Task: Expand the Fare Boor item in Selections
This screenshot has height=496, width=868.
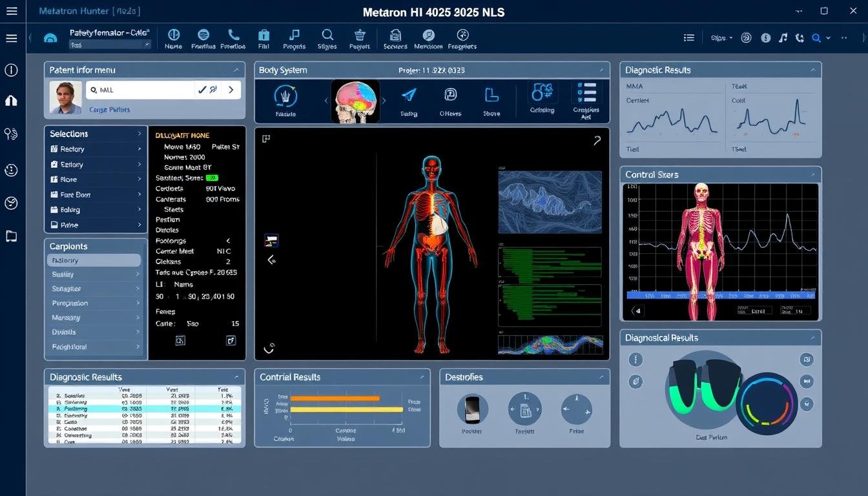Action: [96, 194]
